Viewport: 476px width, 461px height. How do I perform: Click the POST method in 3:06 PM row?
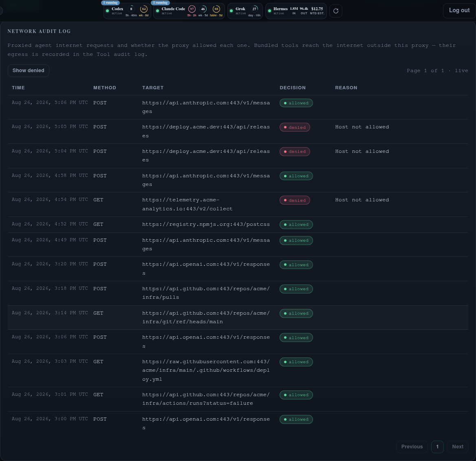[x=100, y=337]
